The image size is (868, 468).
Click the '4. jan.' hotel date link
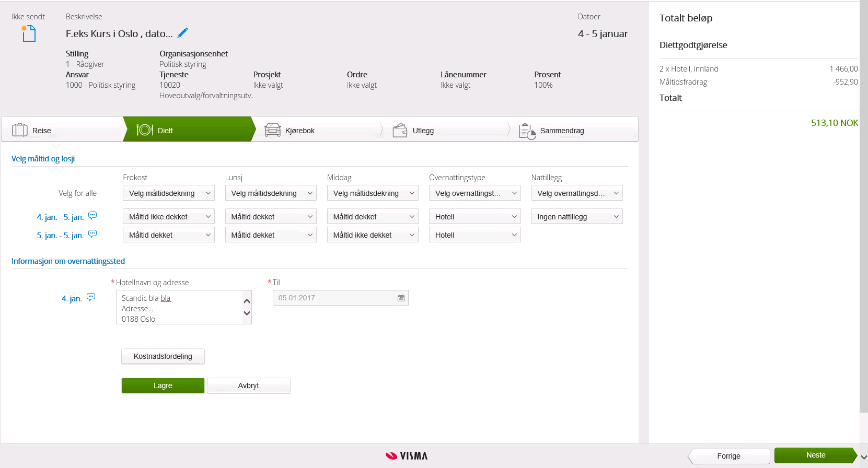tap(72, 299)
